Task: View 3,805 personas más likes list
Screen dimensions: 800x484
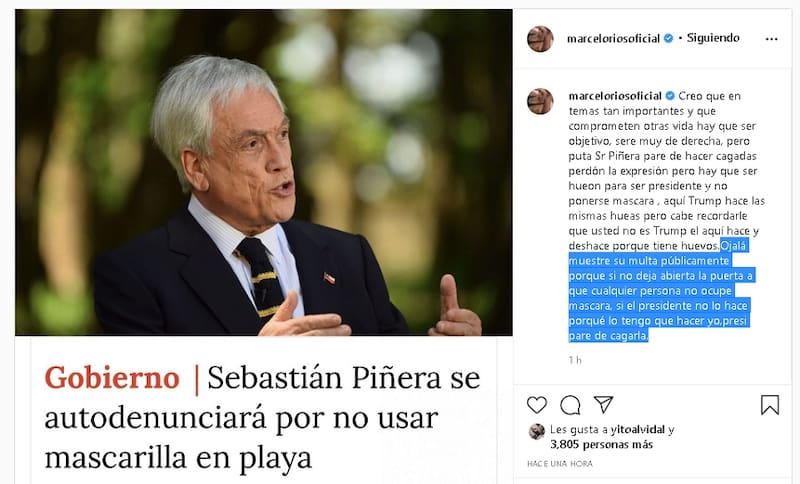Action: pyautogui.click(x=602, y=445)
